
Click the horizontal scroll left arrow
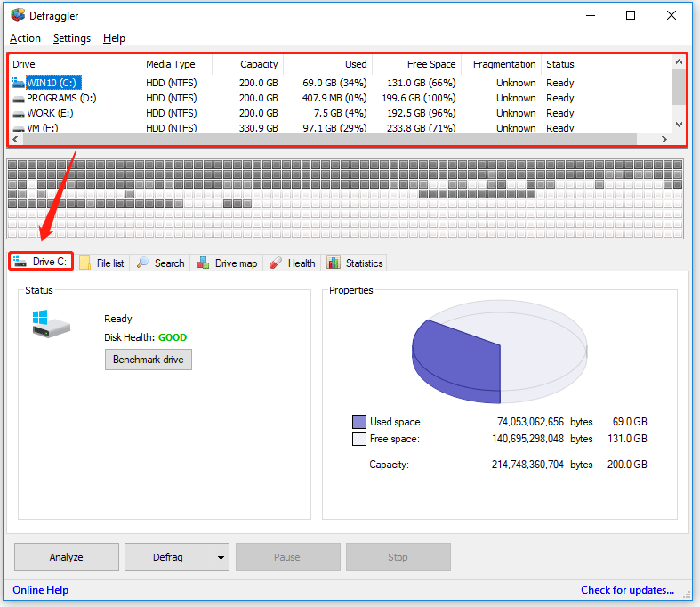point(16,139)
